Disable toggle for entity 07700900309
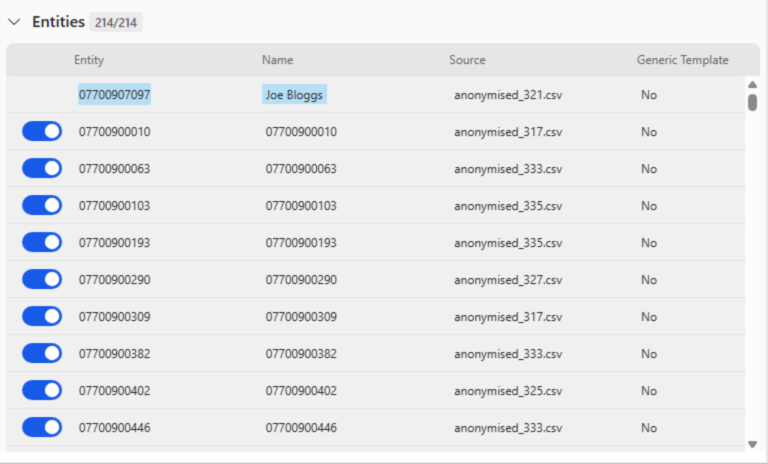This screenshot has height=464, width=768. point(42,317)
